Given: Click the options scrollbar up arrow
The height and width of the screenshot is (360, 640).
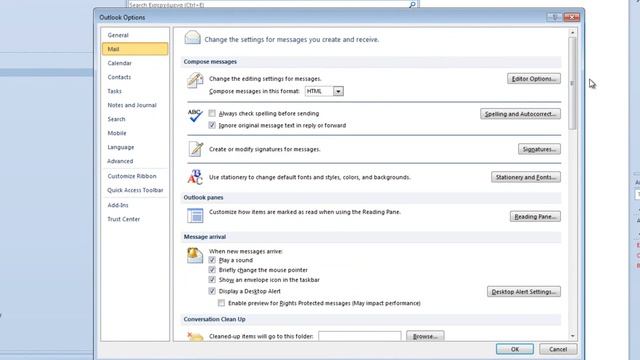Looking at the screenshot, I should click(x=572, y=32).
